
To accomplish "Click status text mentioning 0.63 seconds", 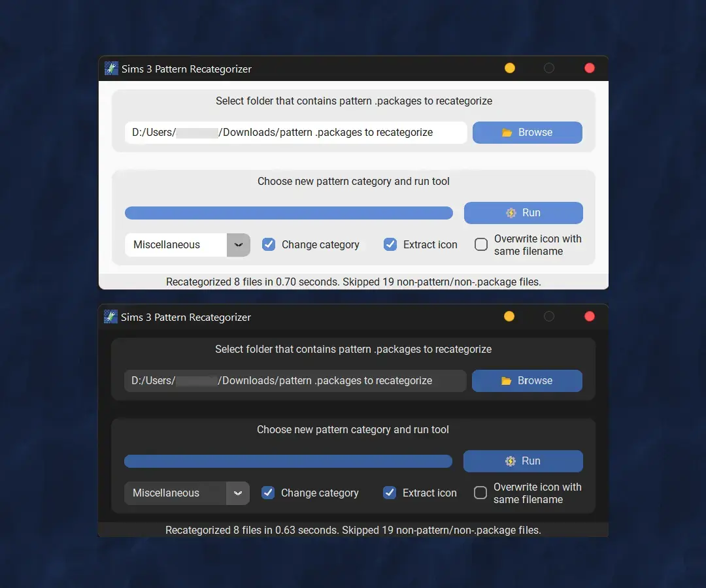I will tap(353, 530).
